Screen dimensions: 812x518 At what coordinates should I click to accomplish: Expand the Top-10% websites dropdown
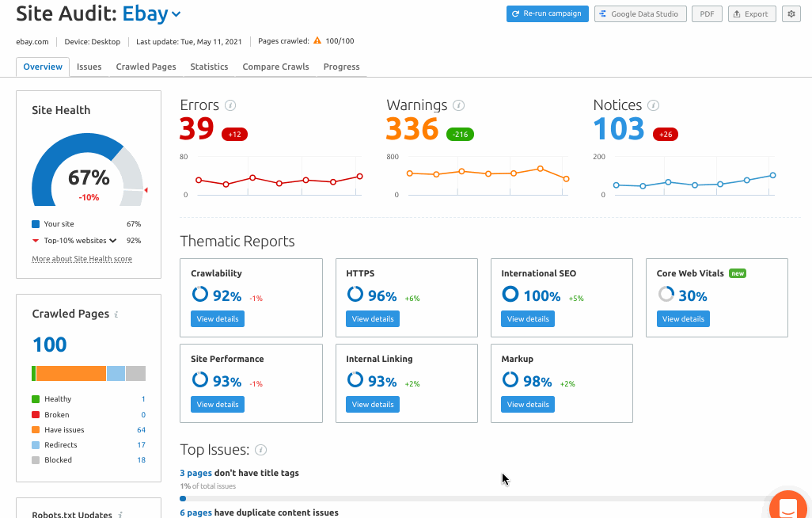tap(113, 240)
